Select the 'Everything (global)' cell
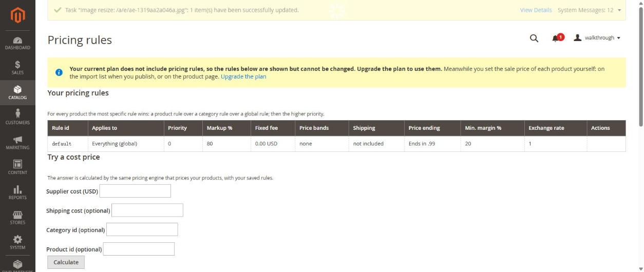The image size is (644, 272). [x=126, y=144]
